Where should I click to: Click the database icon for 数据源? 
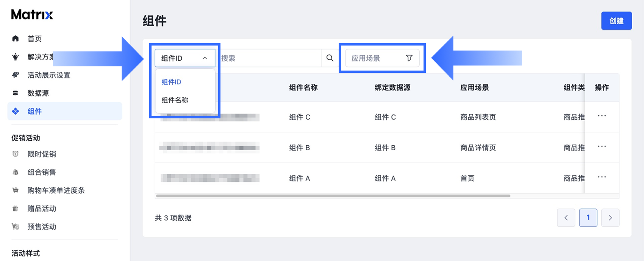coord(16,93)
